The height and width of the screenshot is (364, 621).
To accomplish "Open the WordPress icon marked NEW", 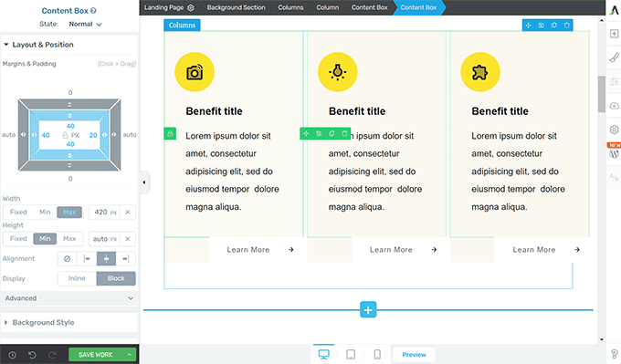I will [x=614, y=153].
